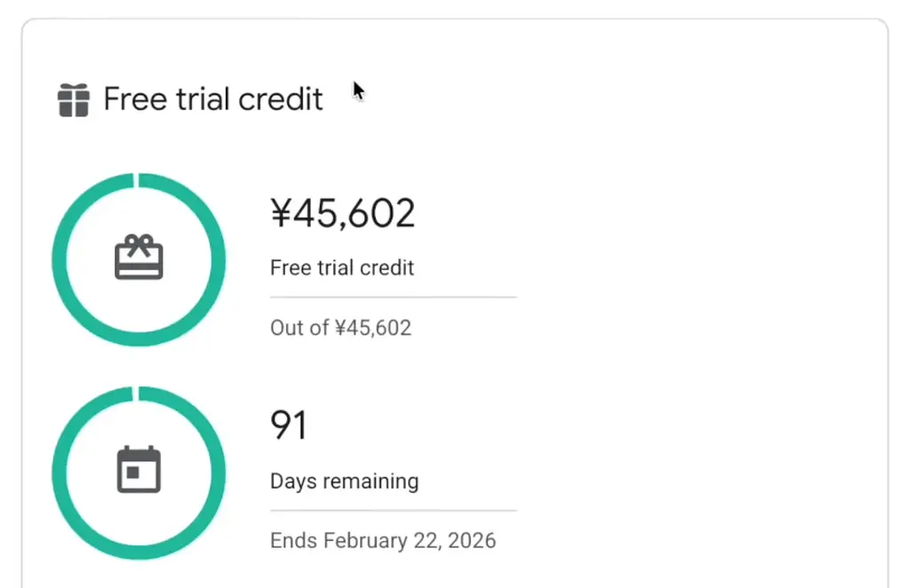Click the word "February" in the end date

(362, 540)
